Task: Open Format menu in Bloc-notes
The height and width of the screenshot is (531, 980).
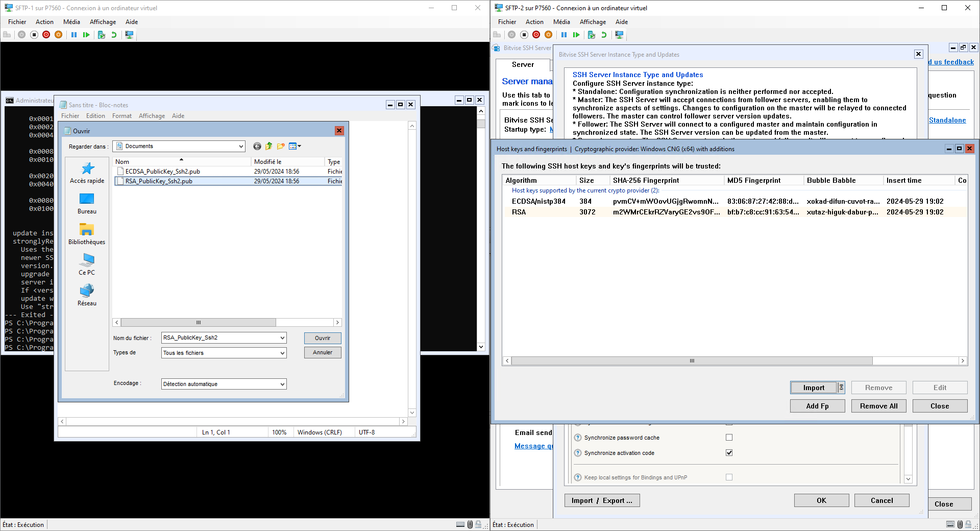Action: pos(122,116)
